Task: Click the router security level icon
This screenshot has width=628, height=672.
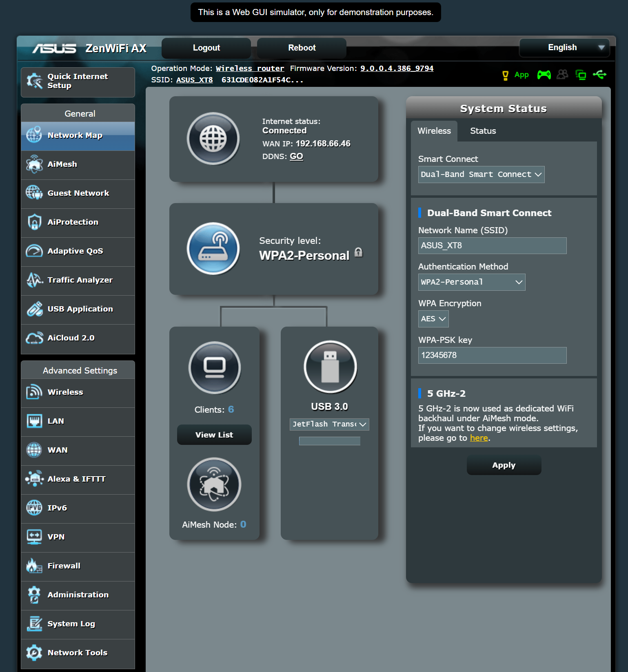Action: click(213, 248)
